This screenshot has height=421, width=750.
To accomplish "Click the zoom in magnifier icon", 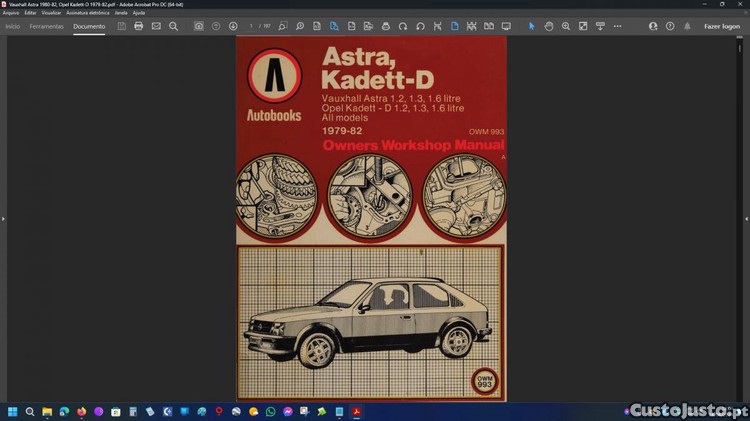I will (566, 26).
